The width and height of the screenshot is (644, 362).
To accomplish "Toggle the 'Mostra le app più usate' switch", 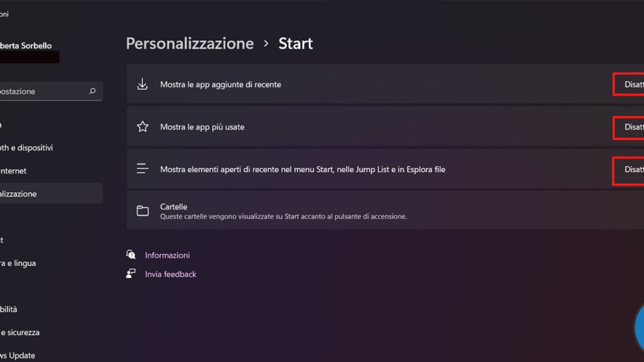I will [x=631, y=127].
